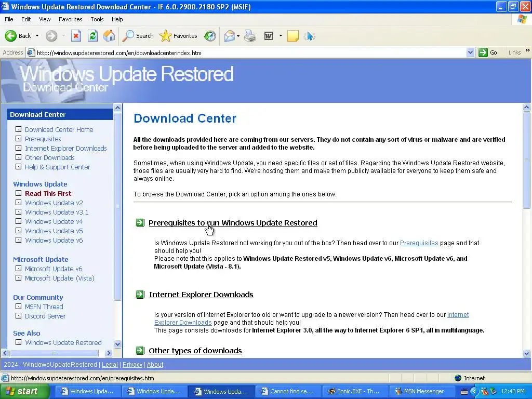Click sidebar frame scroll up arrow
532x399 pixels.
point(117,108)
